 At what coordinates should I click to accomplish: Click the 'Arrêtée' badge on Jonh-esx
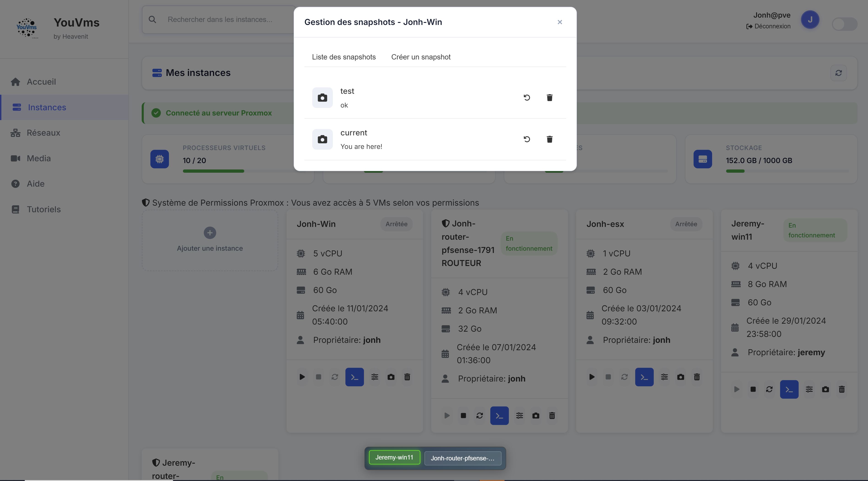pyautogui.click(x=686, y=224)
